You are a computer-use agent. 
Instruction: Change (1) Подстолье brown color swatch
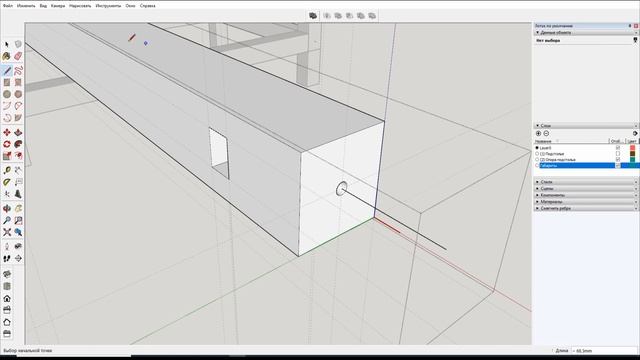coord(632,154)
